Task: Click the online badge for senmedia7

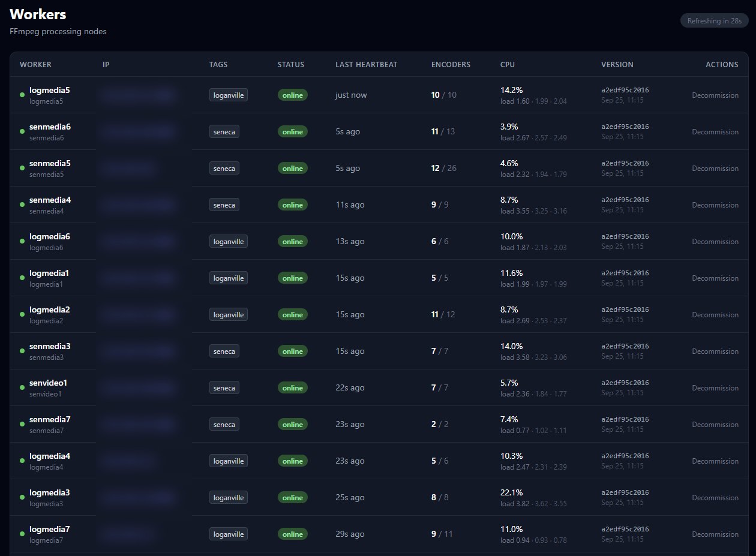Action: click(x=293, y=425)
